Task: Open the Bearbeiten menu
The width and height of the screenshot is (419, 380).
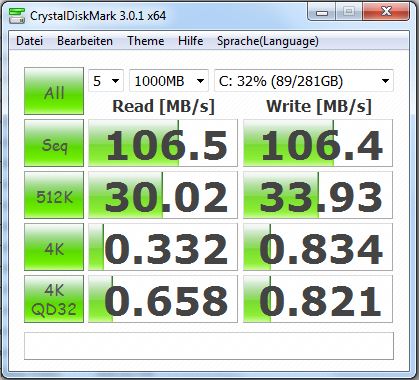Action: coord(85,41)
